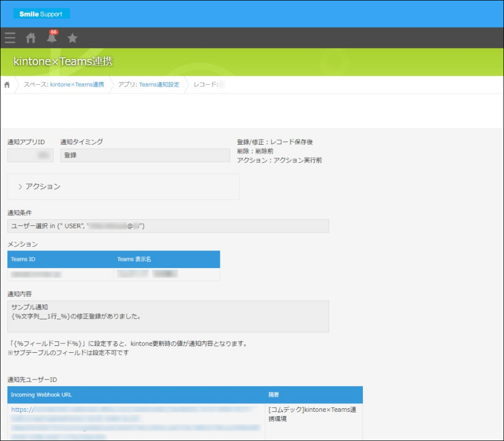The width and height of the screenshot is (504, 441).
Task: Click the 通知内容 box with サンプル通知
Action: click(x=168, y=317)
